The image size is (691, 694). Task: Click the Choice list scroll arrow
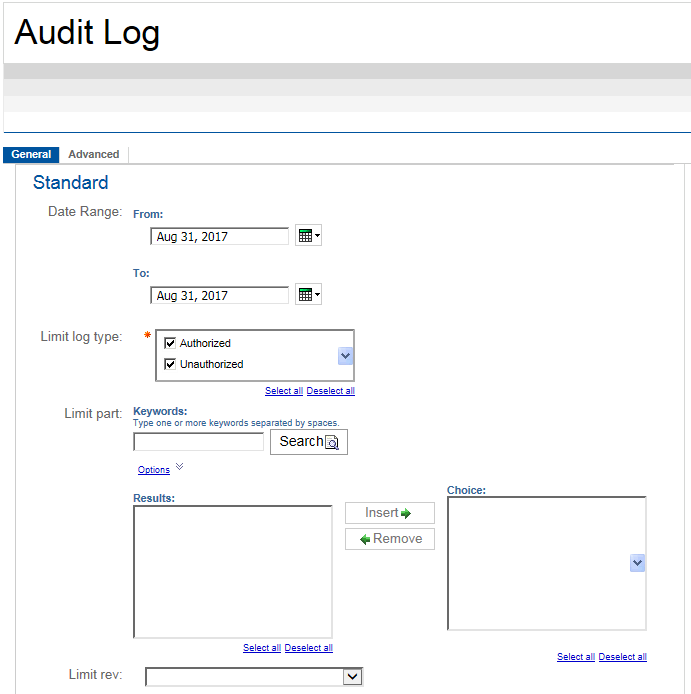(637, 564)
